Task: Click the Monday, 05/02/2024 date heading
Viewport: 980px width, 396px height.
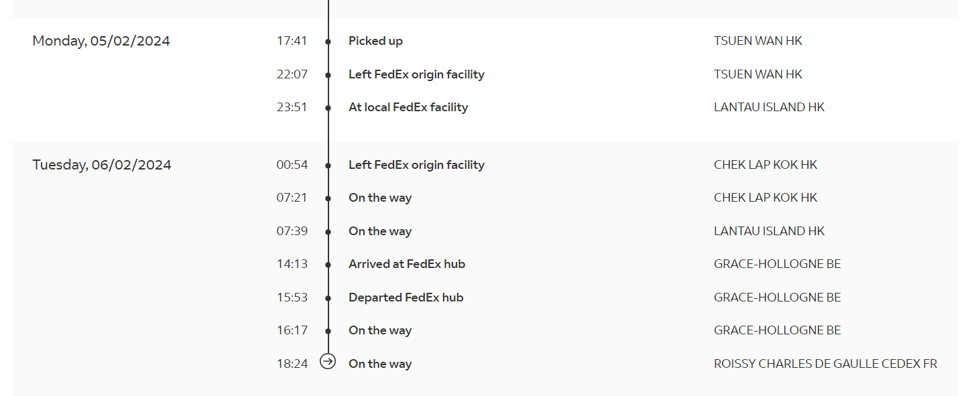Action: tap(101, 41)
